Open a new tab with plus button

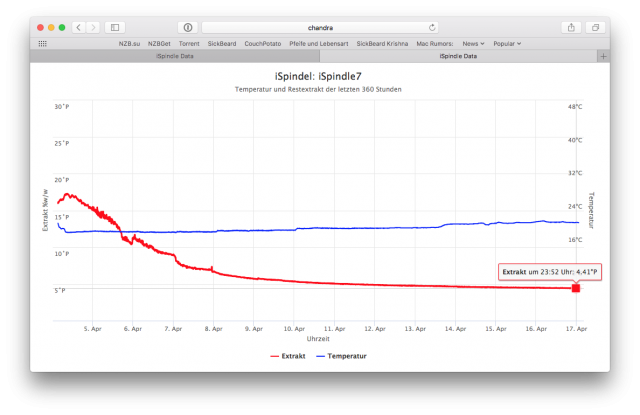point(602,57)
